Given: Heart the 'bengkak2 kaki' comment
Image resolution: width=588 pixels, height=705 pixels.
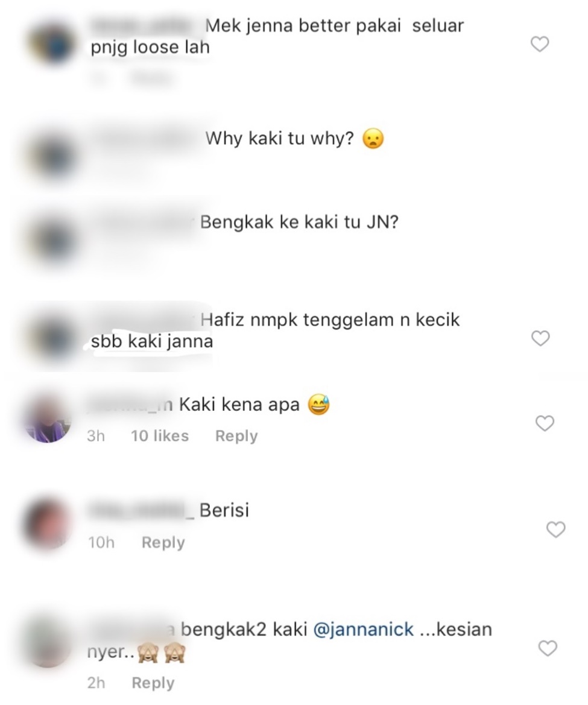Looking at the screenshot, I should point(548,648).
